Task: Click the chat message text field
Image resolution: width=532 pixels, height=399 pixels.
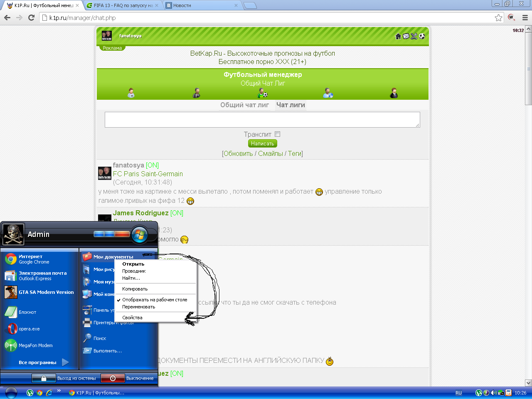Action: pyautogui.click(x=262, y=120)
